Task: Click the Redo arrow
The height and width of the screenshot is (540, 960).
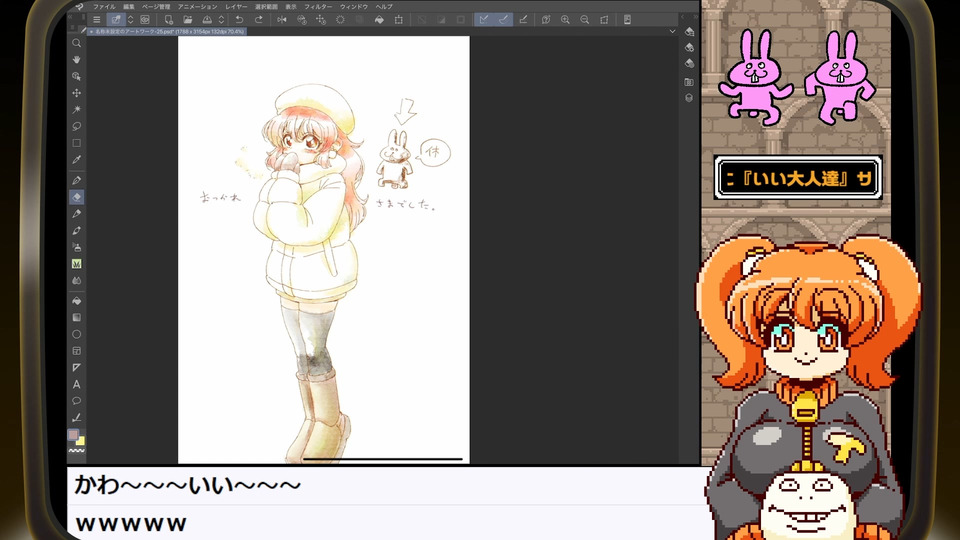Action: point(258,20)
